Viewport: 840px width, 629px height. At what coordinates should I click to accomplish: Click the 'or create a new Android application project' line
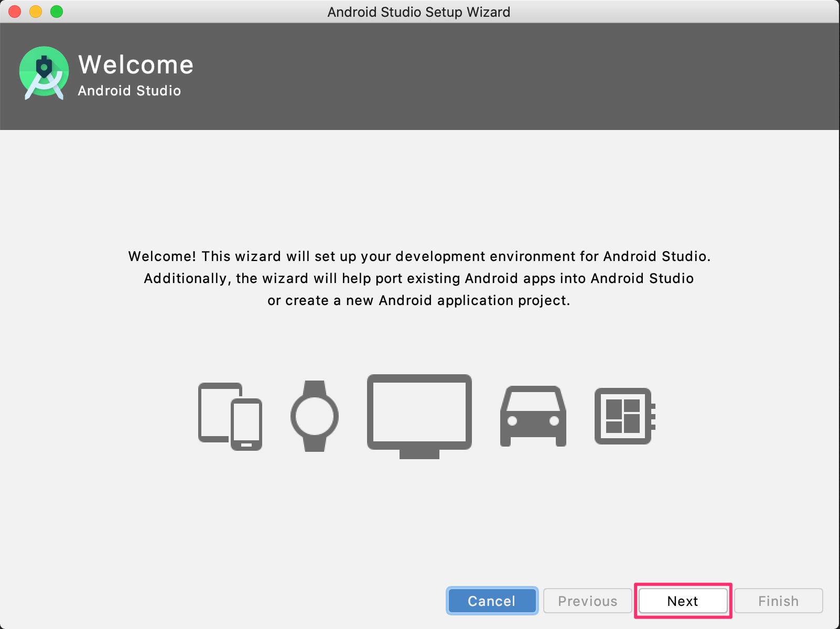(418, 300)
